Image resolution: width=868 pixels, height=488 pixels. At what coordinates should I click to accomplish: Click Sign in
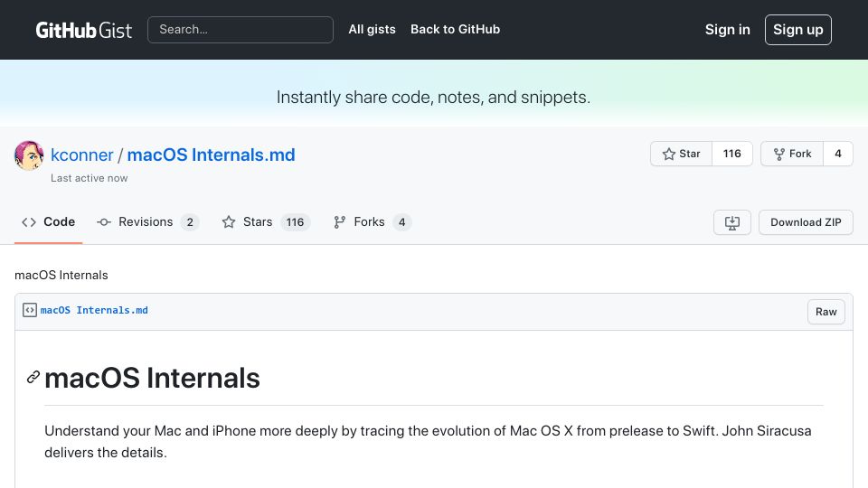point(727,30)
